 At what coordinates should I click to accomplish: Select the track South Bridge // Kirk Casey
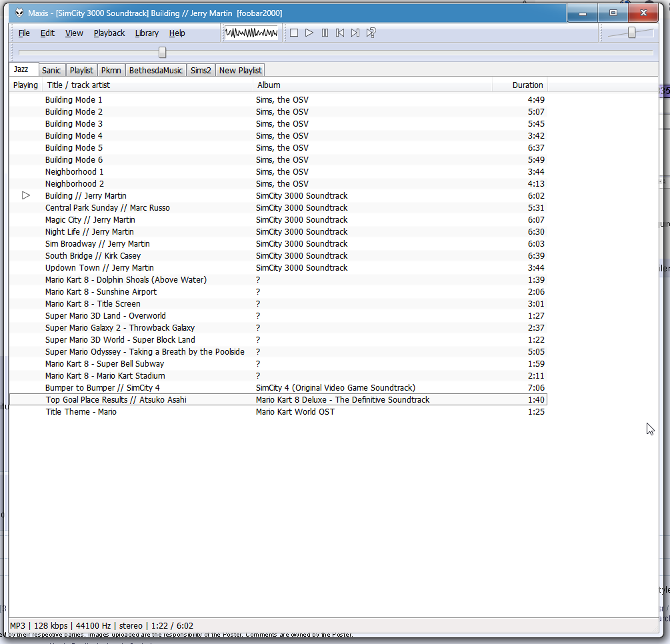coord(278,255)
